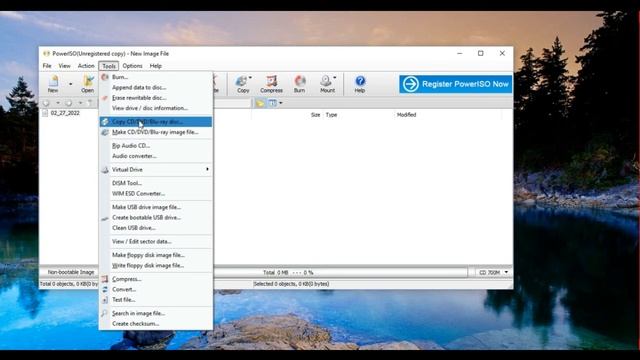Open the Action menu
The height and width of the screenshot is (360, 640).
tap(86, 66)
